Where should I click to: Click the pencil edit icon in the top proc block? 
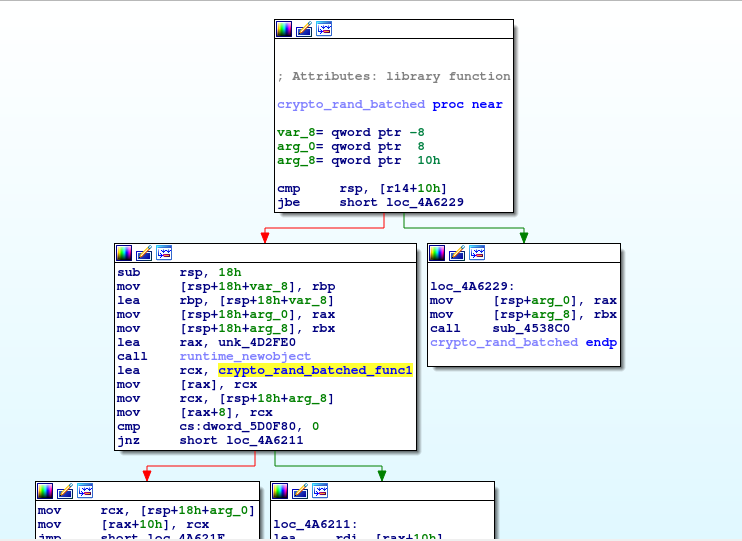pos(304,29)
